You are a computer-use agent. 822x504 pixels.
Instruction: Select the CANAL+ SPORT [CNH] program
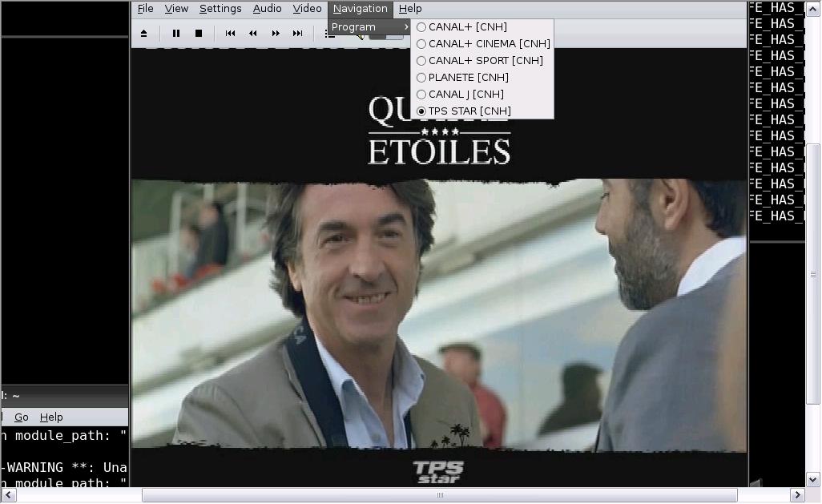coord(482,60)
